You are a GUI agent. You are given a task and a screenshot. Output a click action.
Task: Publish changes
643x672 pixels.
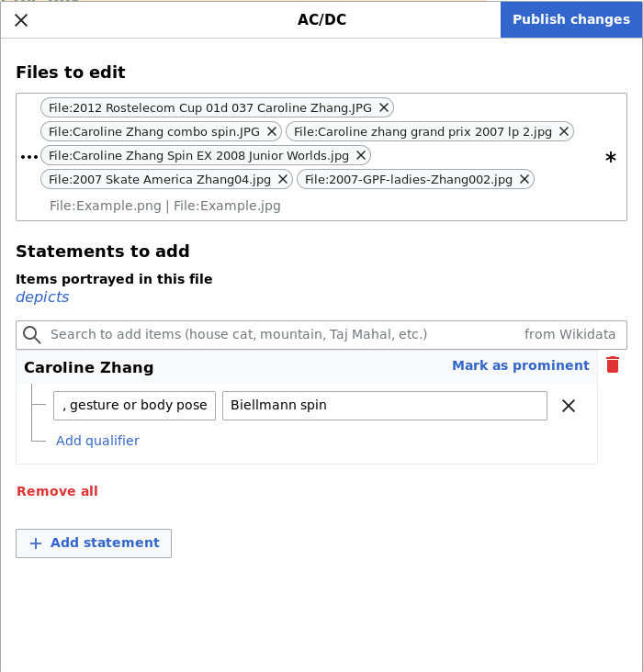(x=570, y=19)
